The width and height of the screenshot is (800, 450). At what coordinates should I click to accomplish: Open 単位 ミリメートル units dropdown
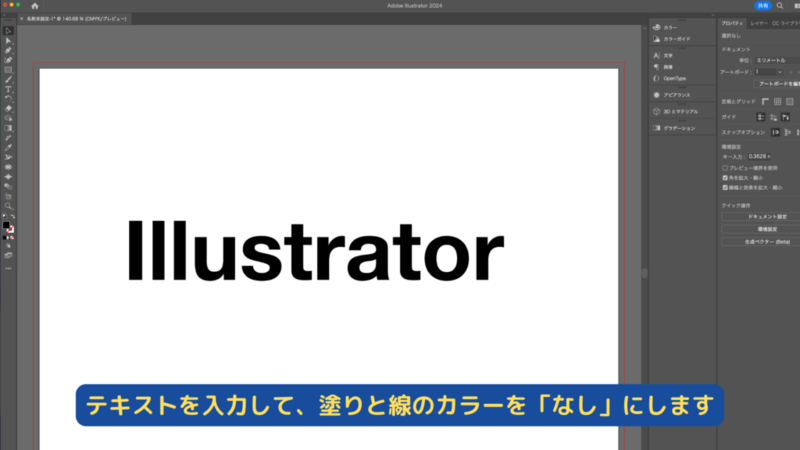click(x=777, y=60)
